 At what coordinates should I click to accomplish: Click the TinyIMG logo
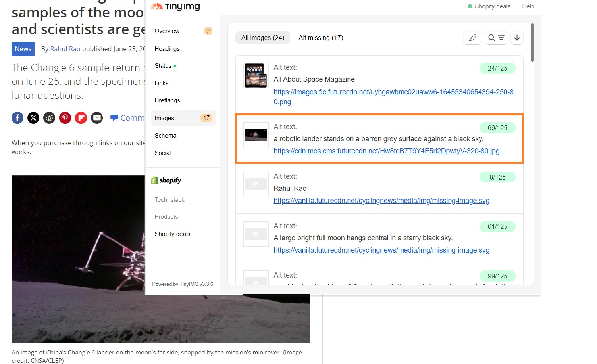[x=175, y=7]
